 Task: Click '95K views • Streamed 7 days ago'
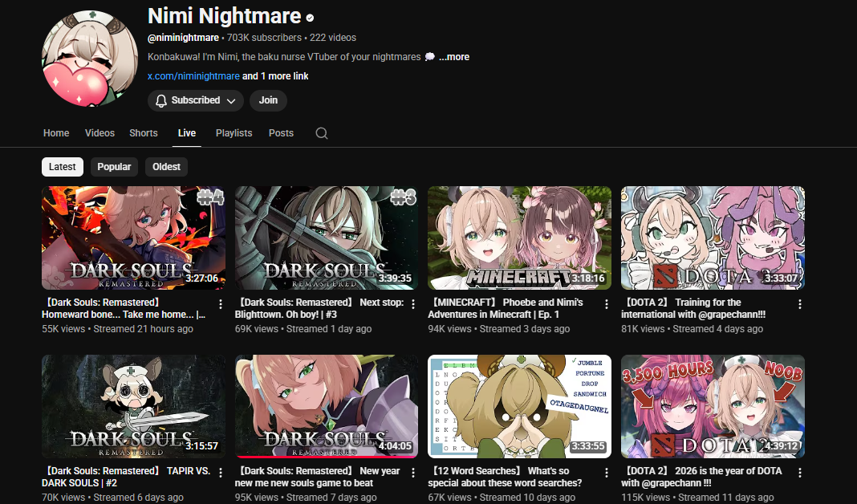(x=306, y=498)
